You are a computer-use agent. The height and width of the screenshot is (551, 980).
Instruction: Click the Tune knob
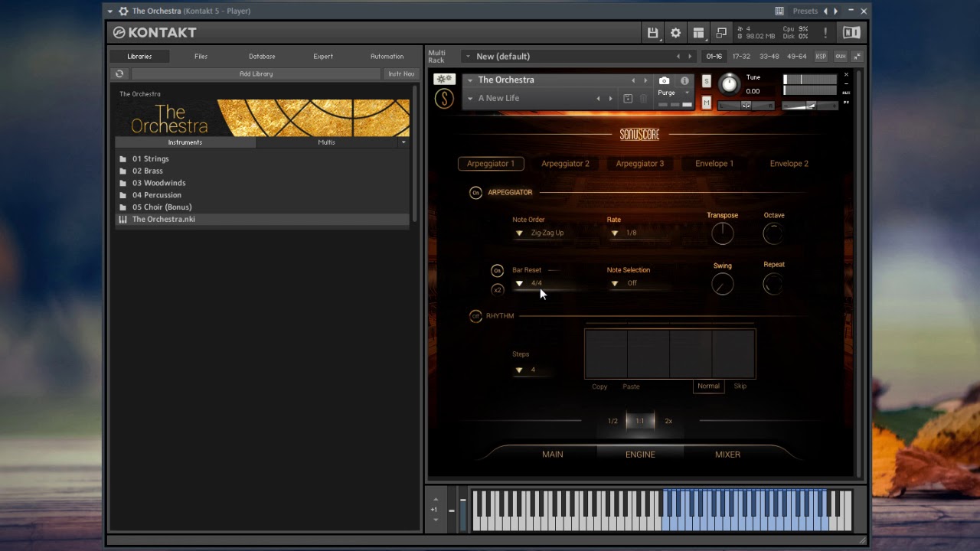[x=729, y=84]
